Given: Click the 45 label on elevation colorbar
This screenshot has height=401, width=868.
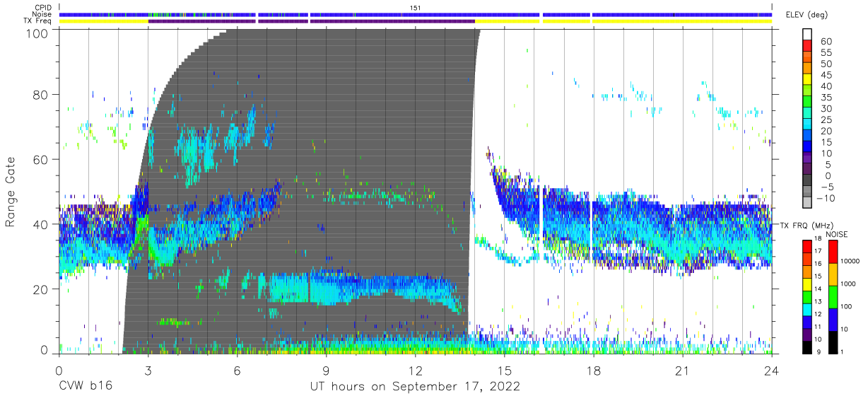Looking at the screenshot, I should 825,75.
